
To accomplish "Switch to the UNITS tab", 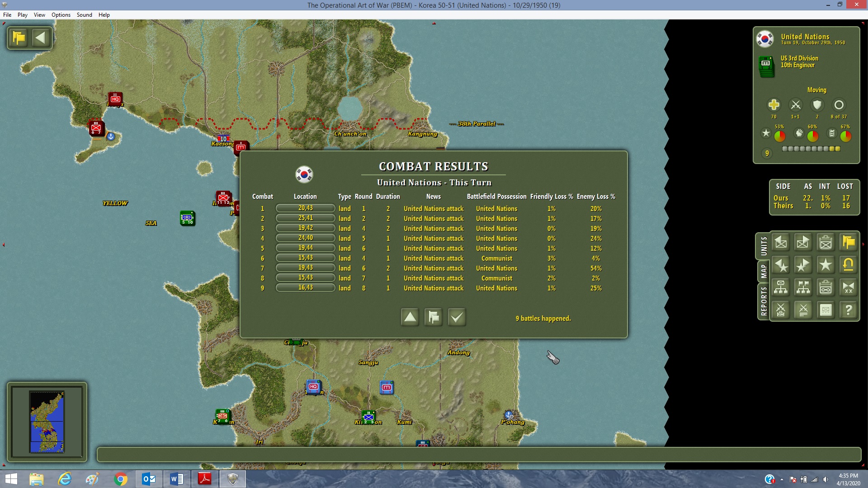I will click(764, 246).
